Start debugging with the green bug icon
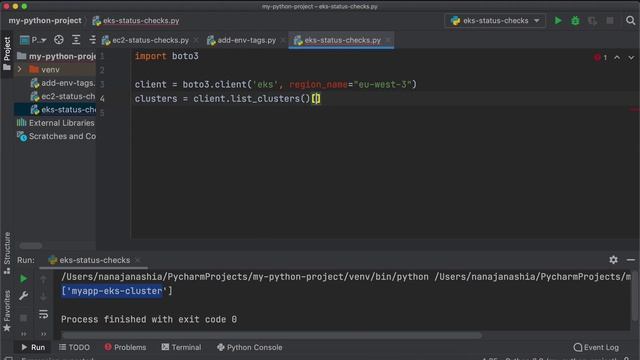The image size is (640, 360). pos(575,20)
